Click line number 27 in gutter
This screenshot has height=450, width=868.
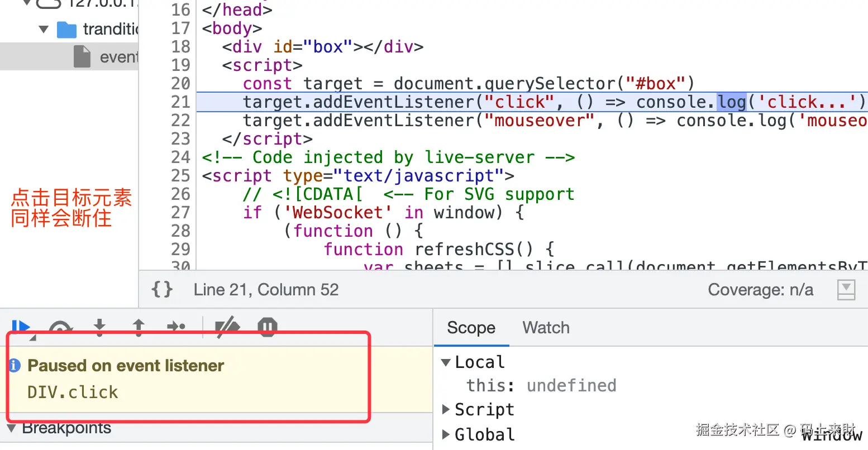coord(180,212)
